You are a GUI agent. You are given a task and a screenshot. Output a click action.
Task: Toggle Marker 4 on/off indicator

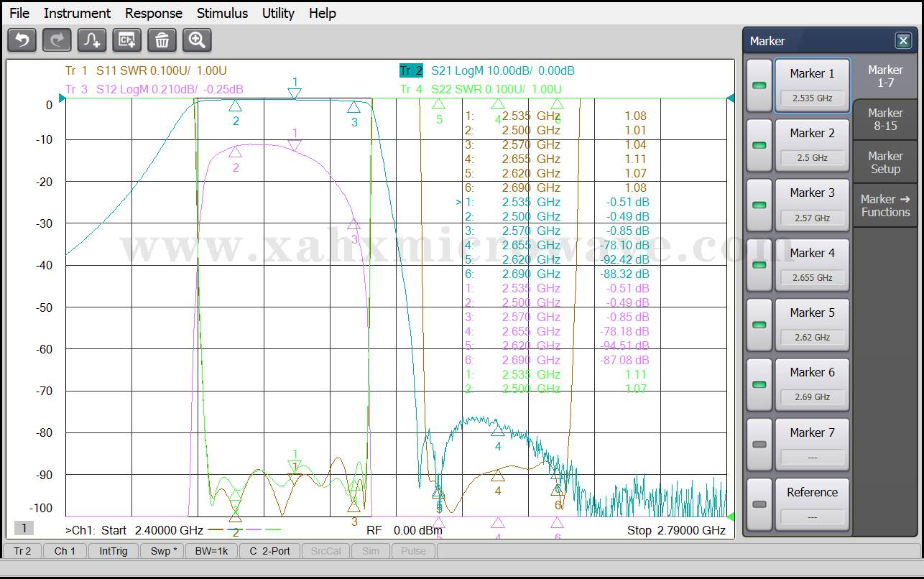pyautogui.click(x=759, y=265)
